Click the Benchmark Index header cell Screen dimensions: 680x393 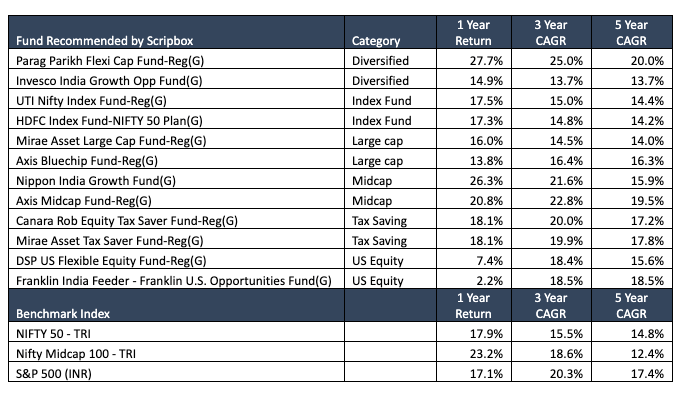(x=176, y=305)
